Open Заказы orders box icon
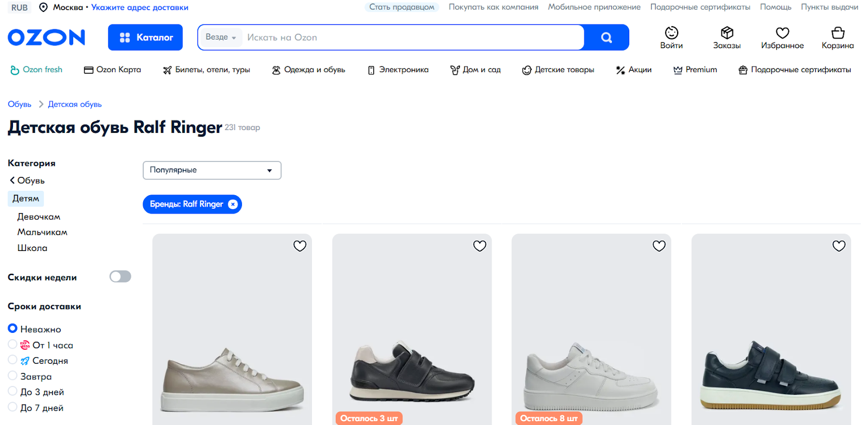Image resolution: width=868 pixels, height=425 pixels. [x=727, y=34]
